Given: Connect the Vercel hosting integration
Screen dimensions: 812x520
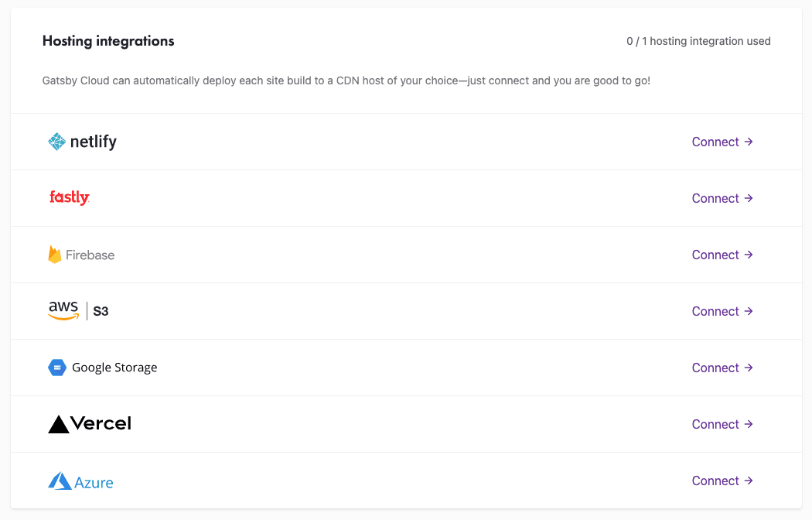Looking at the screenshot, I should tap(722, 424).
